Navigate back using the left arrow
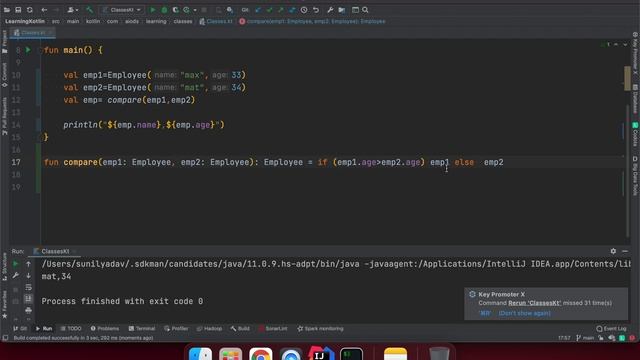 tap(44, 10)
